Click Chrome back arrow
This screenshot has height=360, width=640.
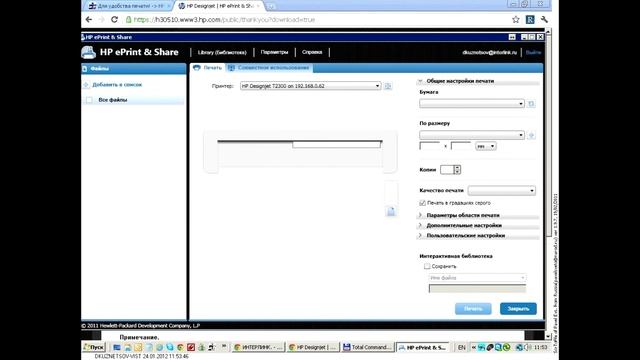pos(89,20)
